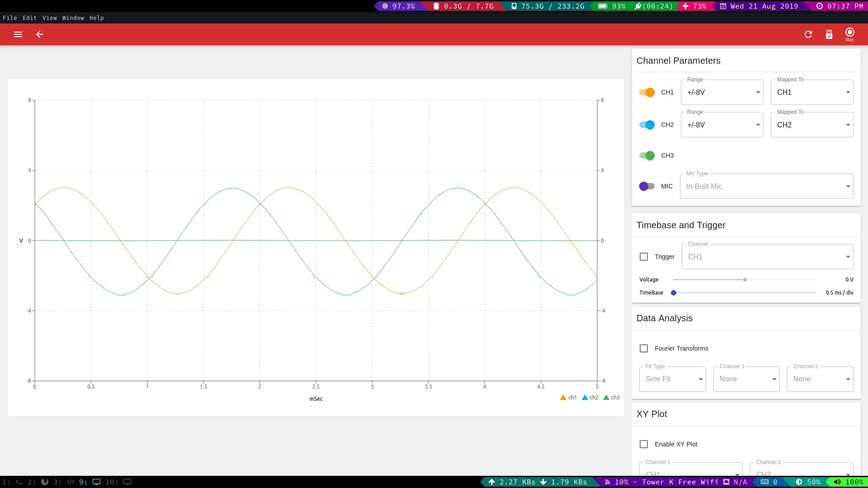
Task: Check the Enable XY Plot checkbox
Action: 644,444
